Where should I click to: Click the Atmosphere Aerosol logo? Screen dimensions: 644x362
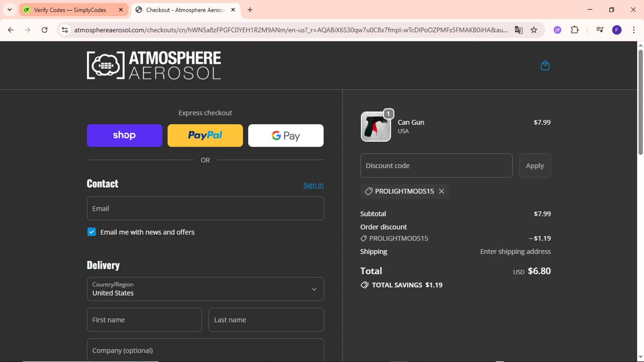154,65
